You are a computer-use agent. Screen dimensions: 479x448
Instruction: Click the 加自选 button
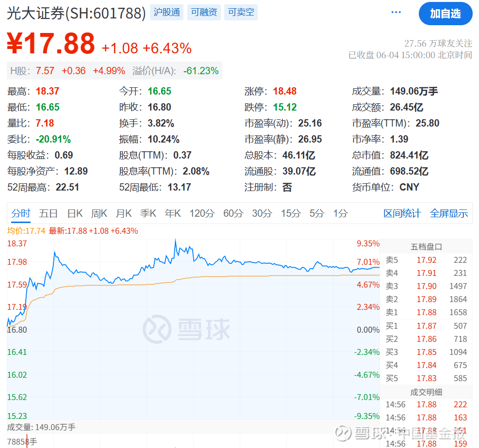tap(446, 14)
